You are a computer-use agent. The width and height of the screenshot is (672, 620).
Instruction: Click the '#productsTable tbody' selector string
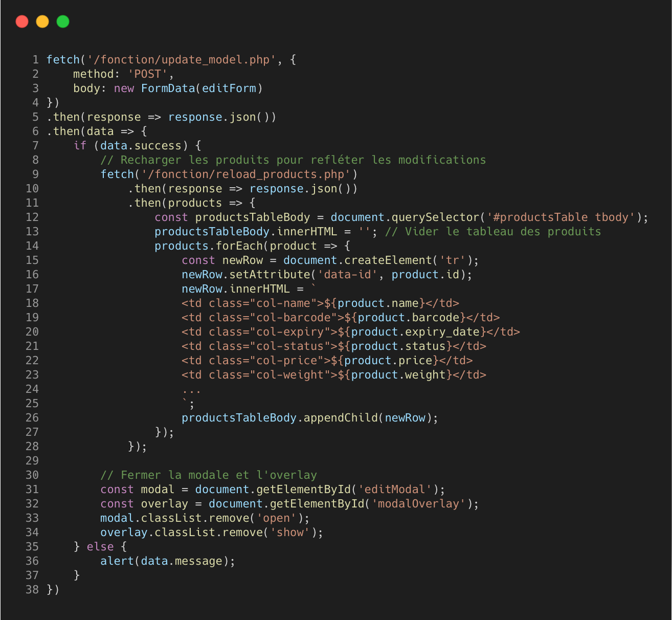pos(561,217)
